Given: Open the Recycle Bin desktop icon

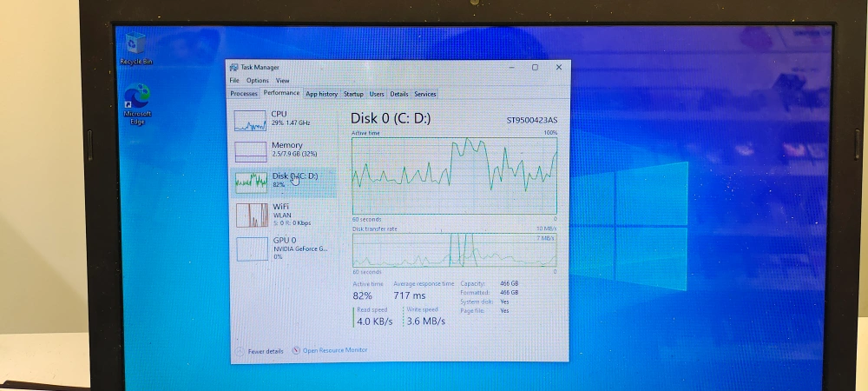Looking at the screenshot, I should pos(135,44).
